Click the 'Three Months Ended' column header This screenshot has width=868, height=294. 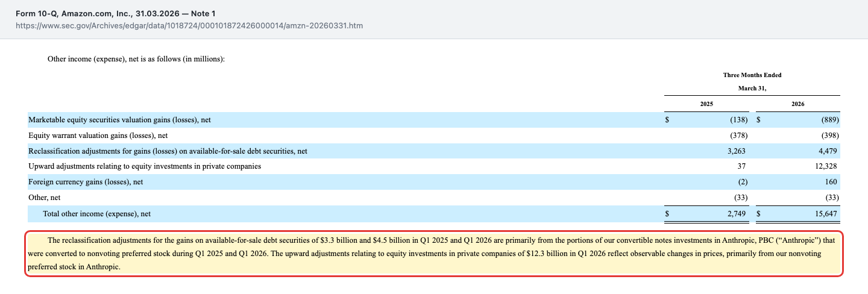(752, 75)
